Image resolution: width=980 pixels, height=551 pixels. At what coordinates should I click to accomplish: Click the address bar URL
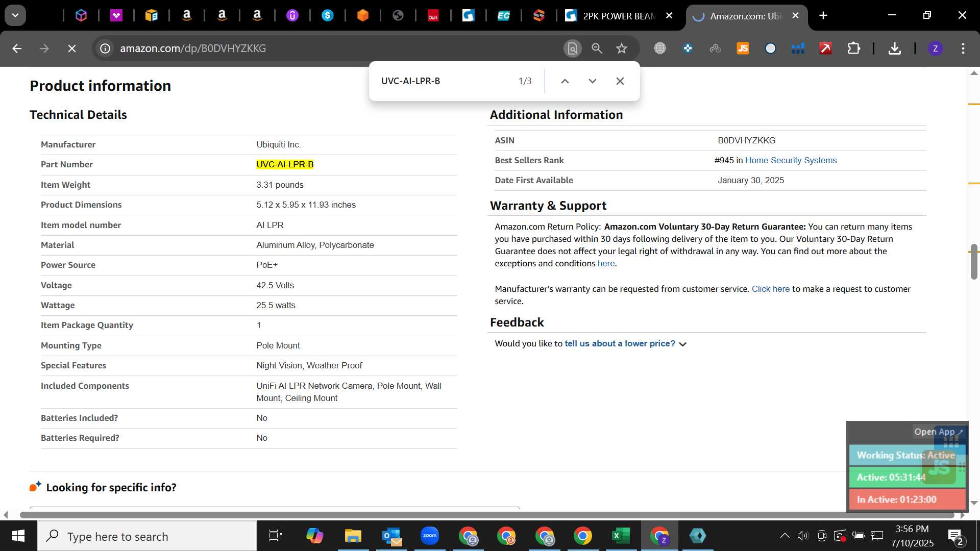(193, 48)
